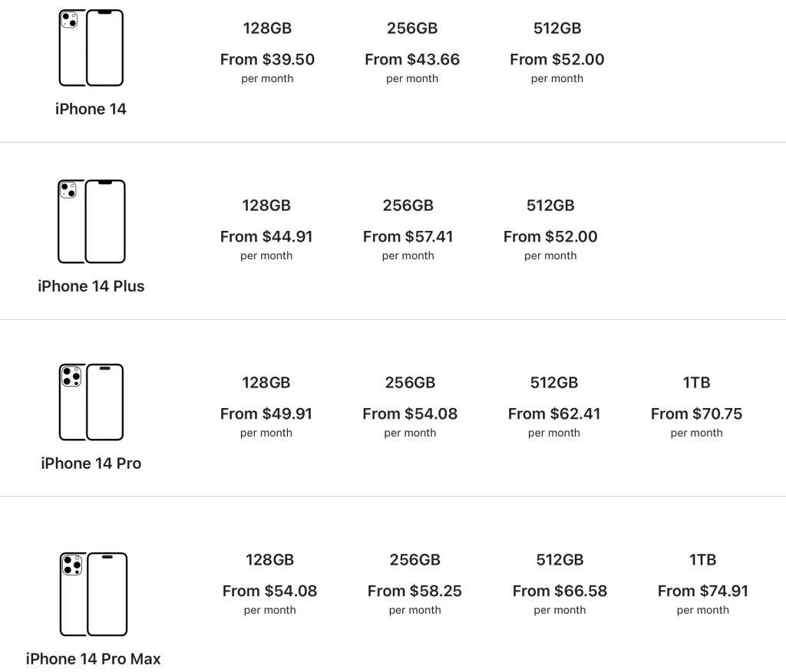Image resolution: width=786 pixels, height=672 pixels.
Task: Select iPhone 14 256GB From $43.66 option
Action: click(x=412, y=52)
